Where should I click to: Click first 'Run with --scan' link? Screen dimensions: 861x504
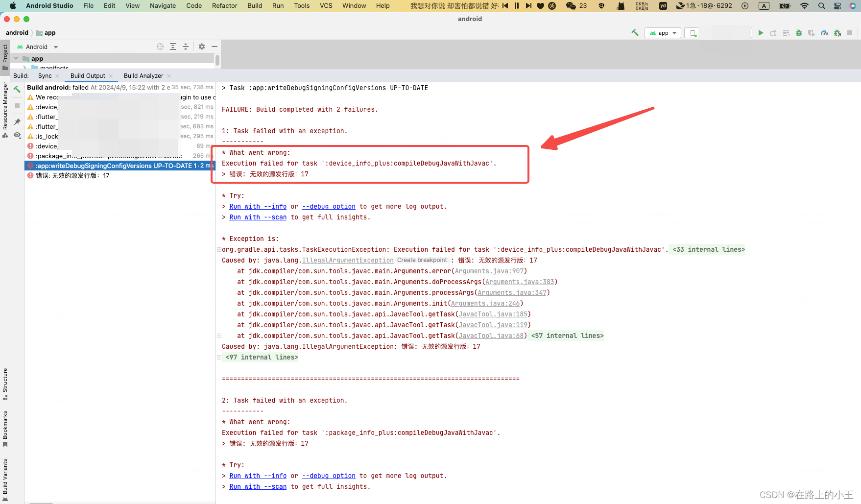tap(258, 217)
